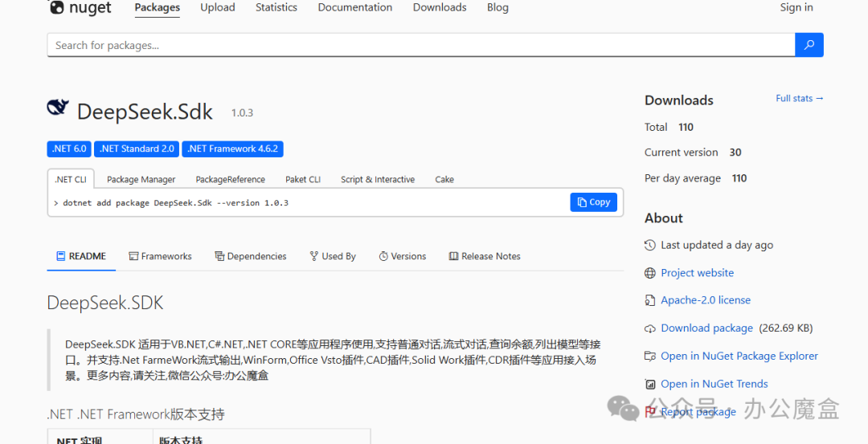Screen dimensions: 868x444
Task: Open Documentation link in header
Action: [355, 7]
